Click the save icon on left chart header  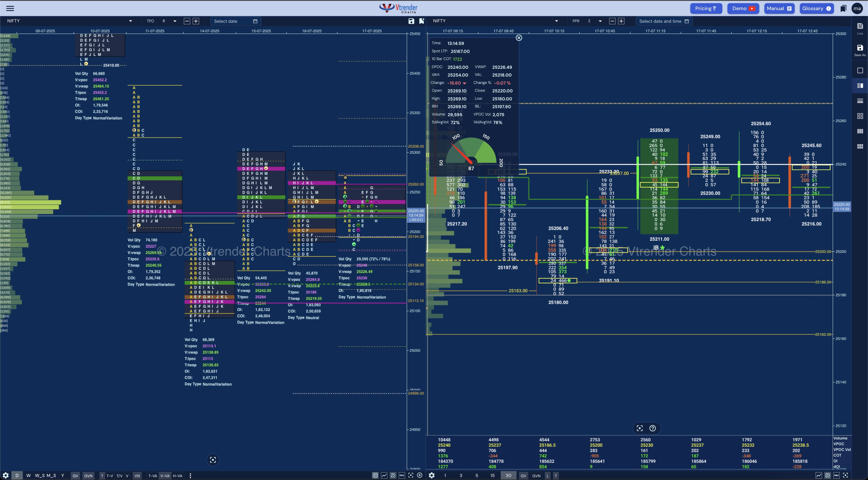411,21
